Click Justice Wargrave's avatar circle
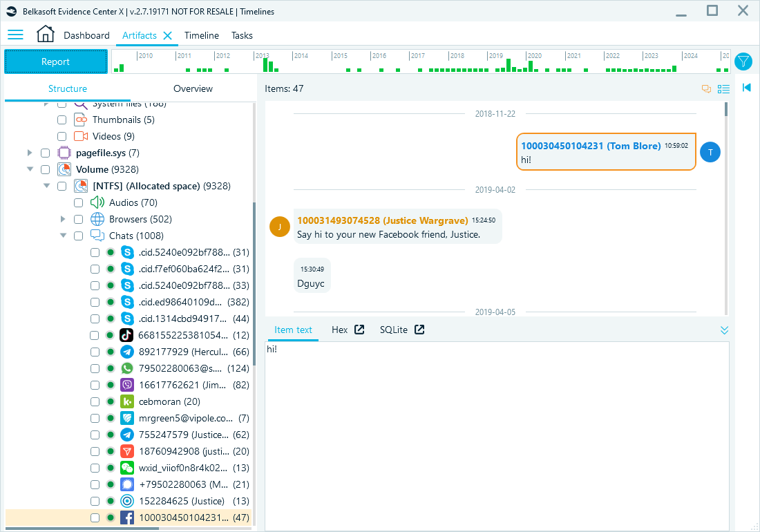This screenshot has height=532, width=760. (x=280, y=227)
